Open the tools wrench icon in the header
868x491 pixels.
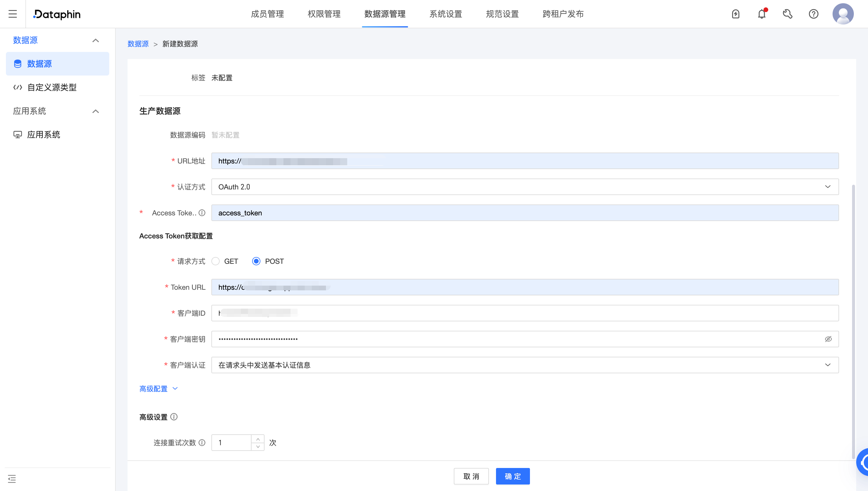pos(787,14)
